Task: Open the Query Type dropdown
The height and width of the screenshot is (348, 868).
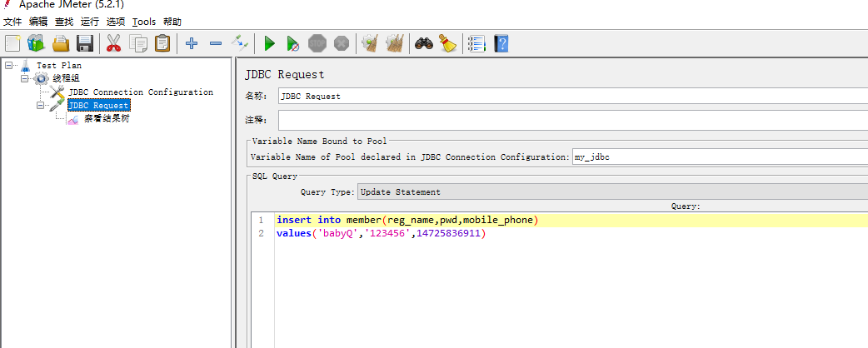Action: (x=612, y=192)
